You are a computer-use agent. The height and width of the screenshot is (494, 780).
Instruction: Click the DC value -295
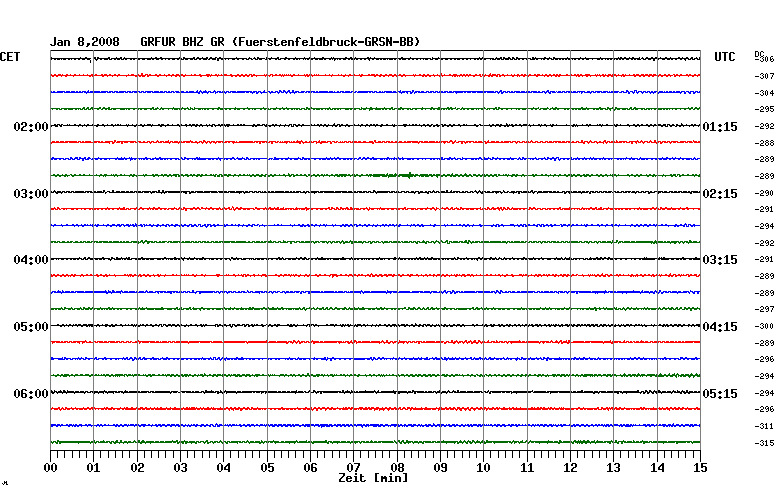tap(765, 109)
